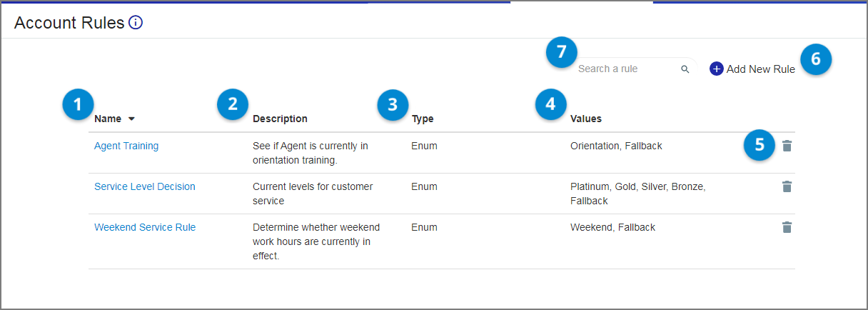Click the info icon beside Account Rules
This screenshot has width=868, height=310.
pyautogui.click(x=136, y=23)
